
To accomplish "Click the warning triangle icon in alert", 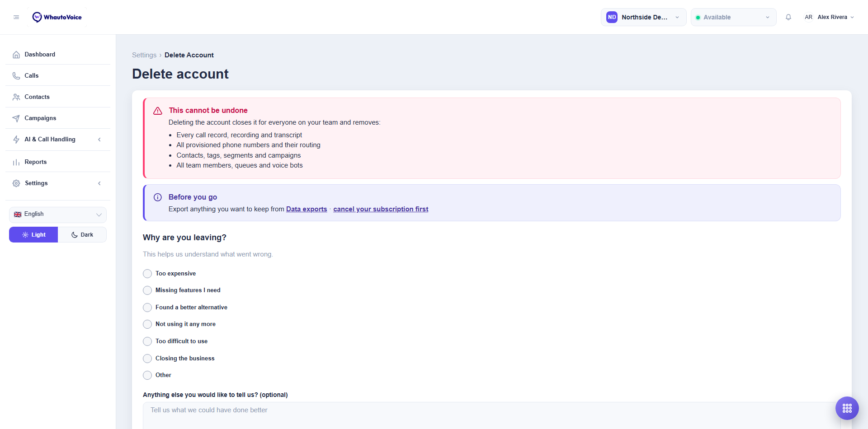I will pos(158,111).
